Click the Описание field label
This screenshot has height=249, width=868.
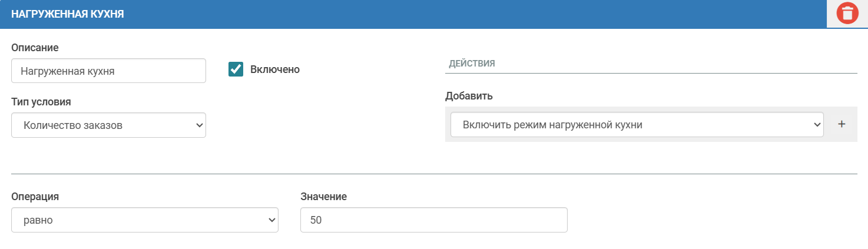(35, 47)
